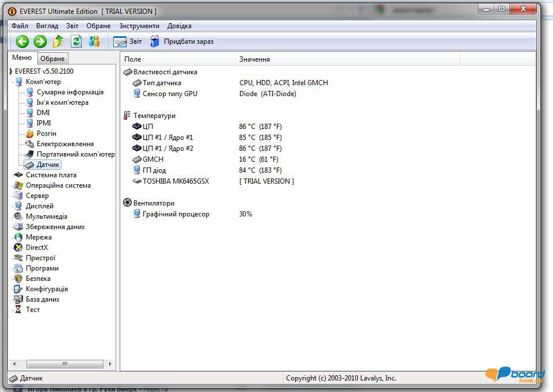Select the Розгін tree item with flame icon
This screenshot has width=553, height=392.
pyautogui.click(x=46, y=134)
